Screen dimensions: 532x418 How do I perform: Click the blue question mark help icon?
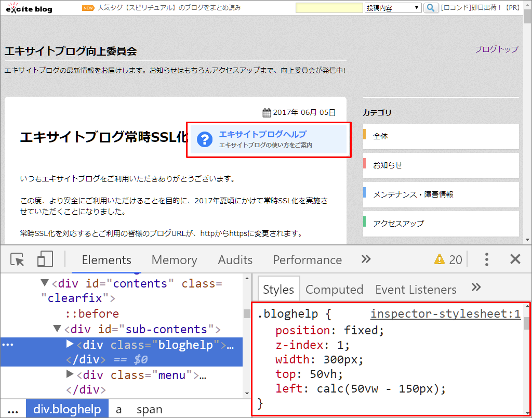205,139
